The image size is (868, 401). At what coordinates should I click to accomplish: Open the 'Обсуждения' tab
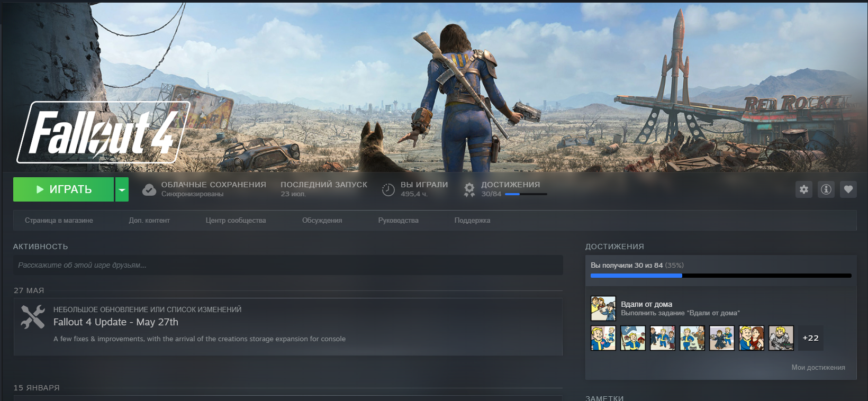tap(322, 221)
